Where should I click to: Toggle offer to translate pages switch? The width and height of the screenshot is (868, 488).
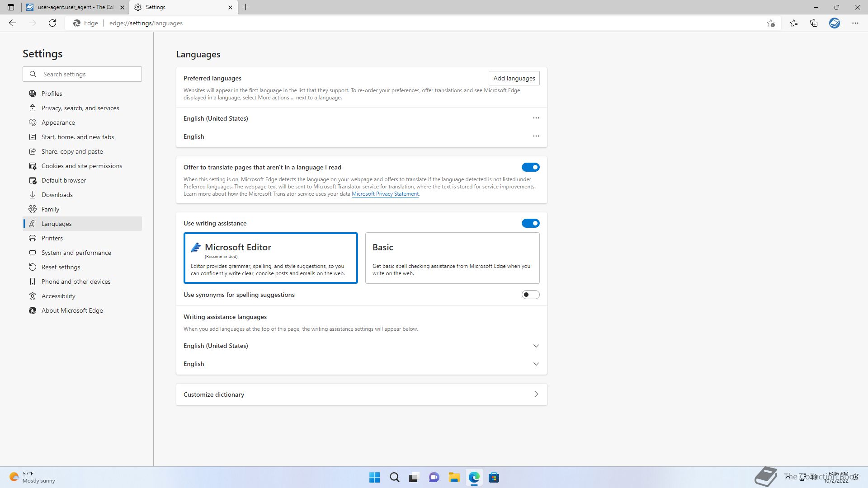tap(530, 167)
